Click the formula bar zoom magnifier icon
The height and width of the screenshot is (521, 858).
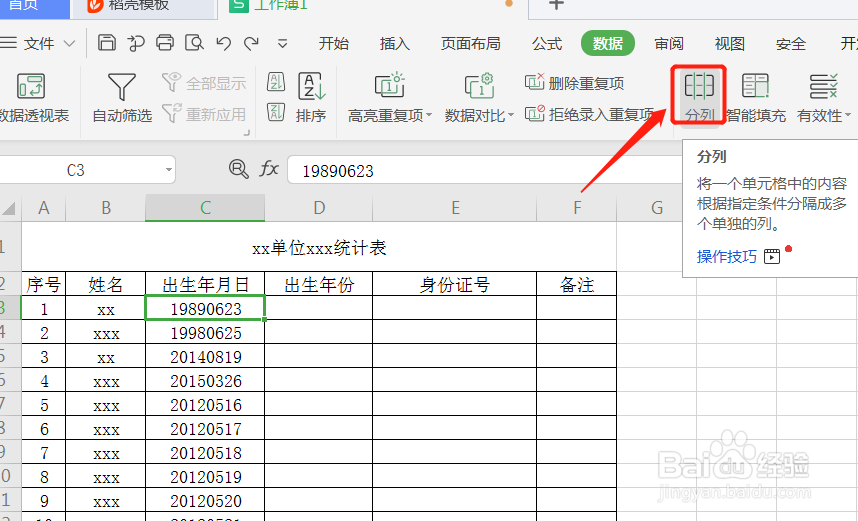239,169
